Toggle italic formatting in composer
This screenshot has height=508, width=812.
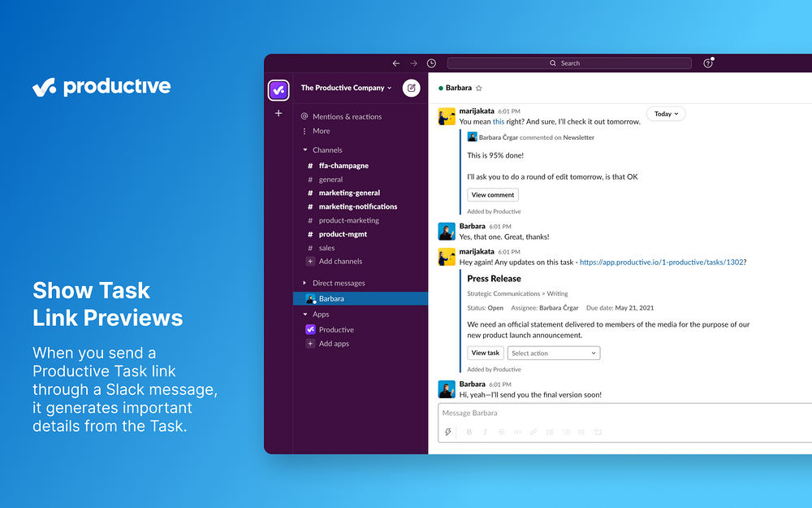tap(486, 432)
